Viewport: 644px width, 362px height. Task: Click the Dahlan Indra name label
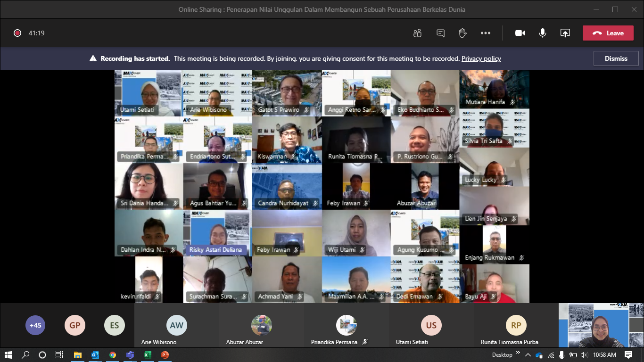pyautogui.click(x=143, y=250)
